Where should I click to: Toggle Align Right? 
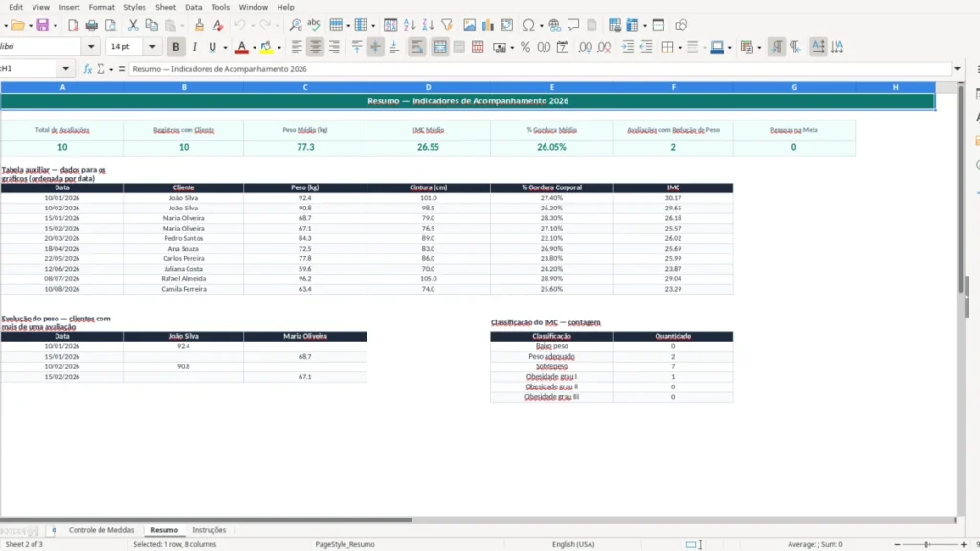[334, 47]
